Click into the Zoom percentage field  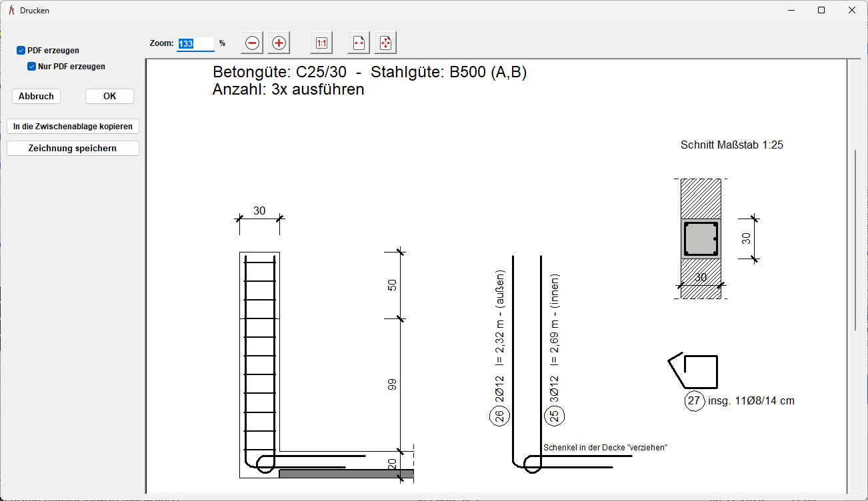pyautogui.click(x=195, y=44)
